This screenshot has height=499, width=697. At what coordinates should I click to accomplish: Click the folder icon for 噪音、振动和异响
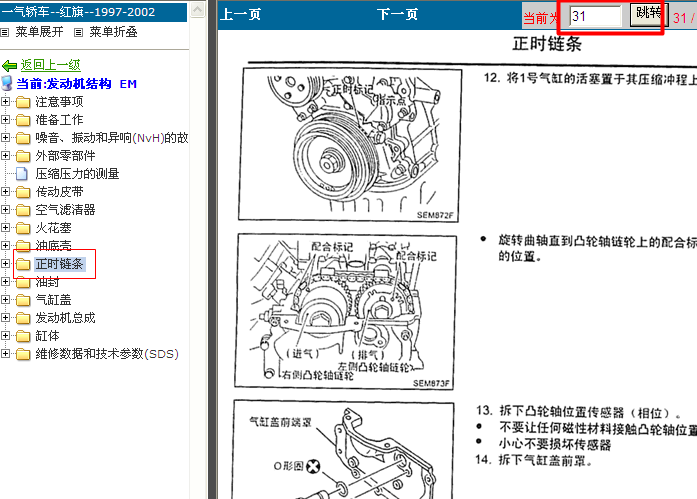23,139
